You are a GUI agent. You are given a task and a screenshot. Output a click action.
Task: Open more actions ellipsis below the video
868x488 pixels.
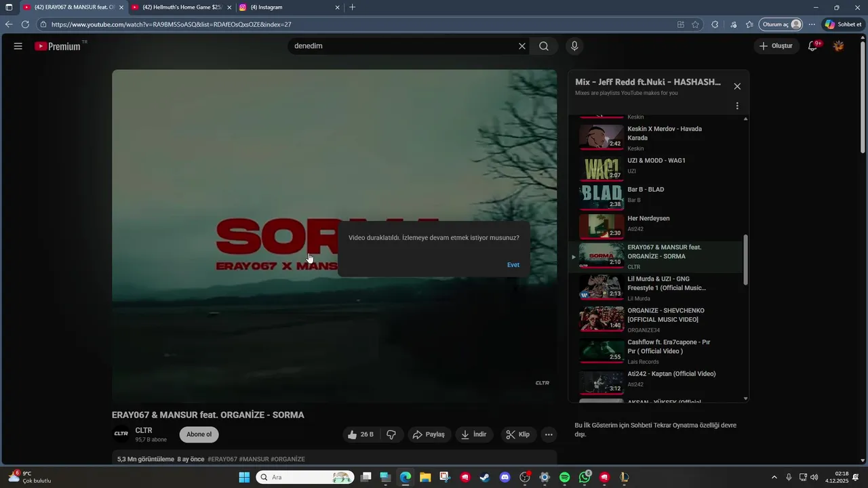(x=549, y=434)
